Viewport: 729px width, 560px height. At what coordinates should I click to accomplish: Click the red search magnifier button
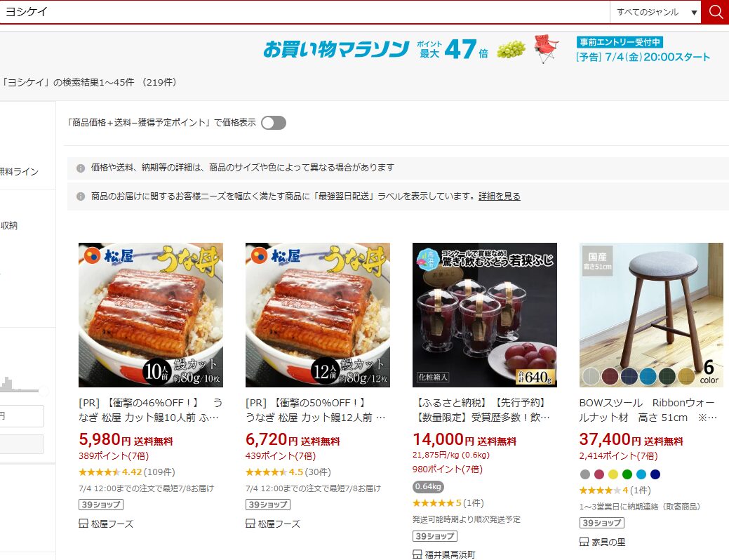(716, 12)
